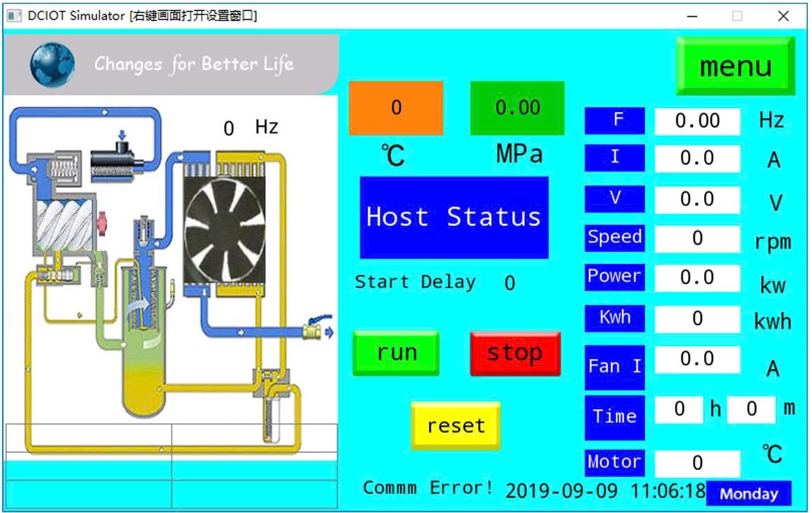This screenshot has width=812, height=513.
Task: Click the globe logo icon
Action: coord(52,64)
